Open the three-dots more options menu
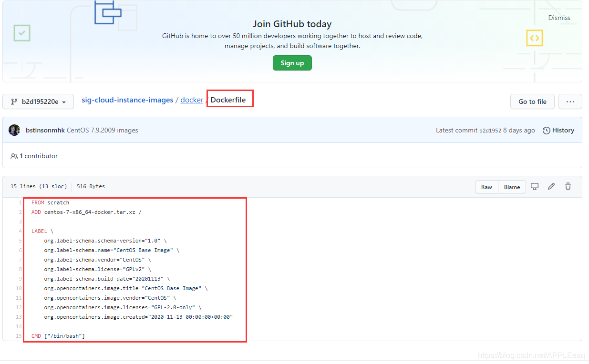The height and width of the screenshot is (364, 589). (x=570, y=101)
